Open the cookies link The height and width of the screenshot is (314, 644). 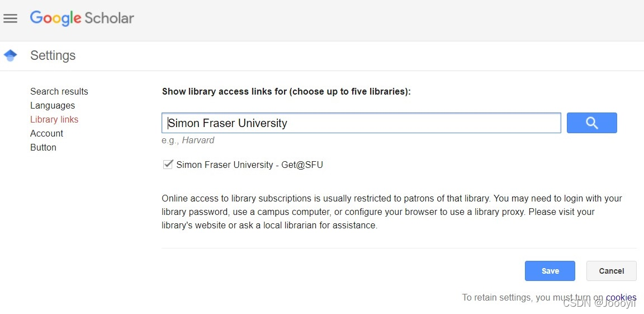[621, 298]
